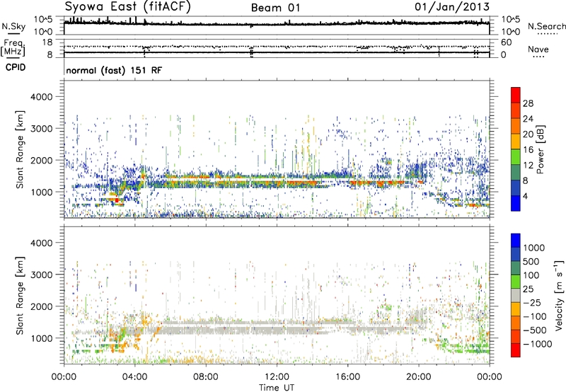Click the "Slant Range [km]" label of the velocity panel

tap(20, 295)
